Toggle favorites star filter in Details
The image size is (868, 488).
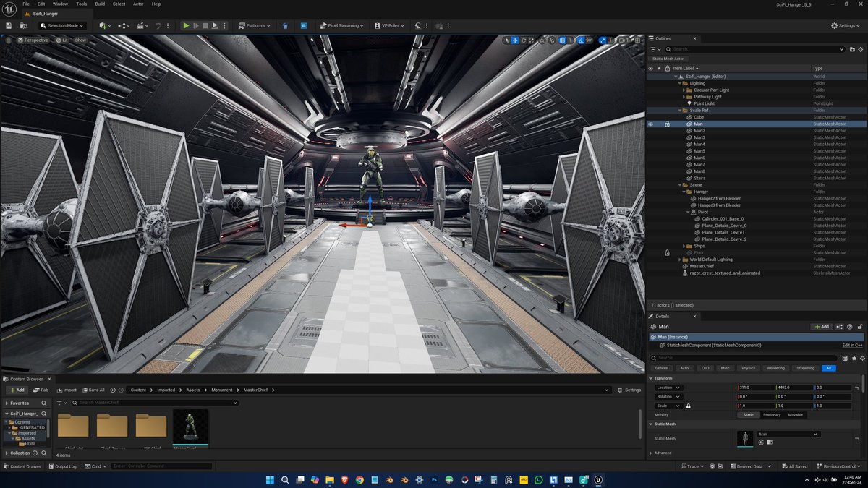[854, 358]
